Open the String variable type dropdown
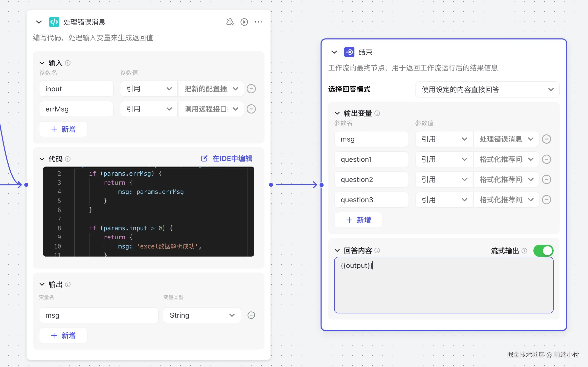This screenshot has width=588, height=367. click(x=202, y=315)
